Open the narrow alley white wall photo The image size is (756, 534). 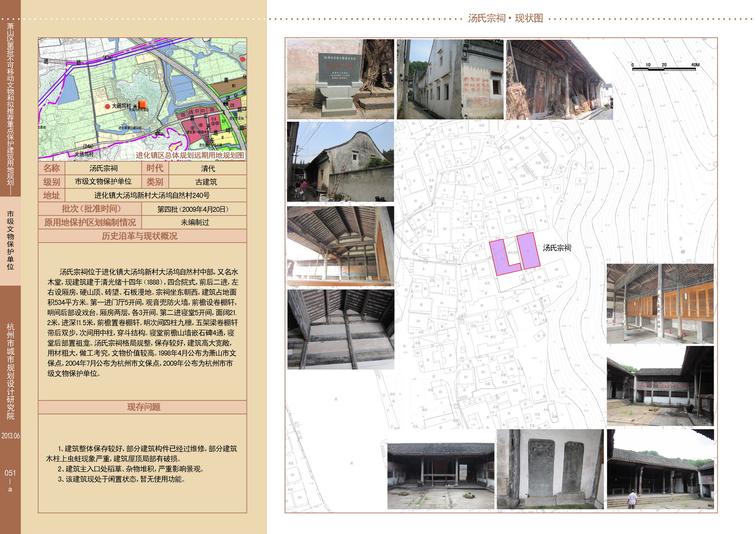[450, 79]
